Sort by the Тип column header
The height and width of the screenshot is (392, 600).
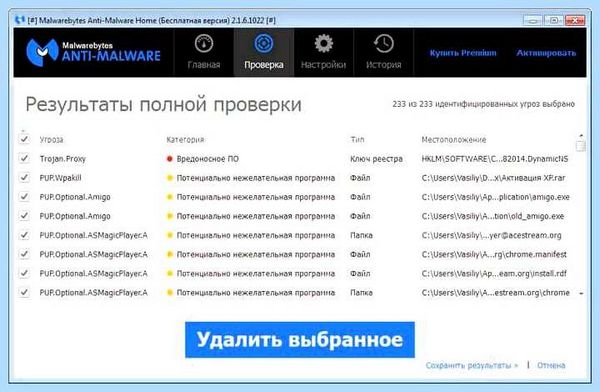(x=357, y=139)
